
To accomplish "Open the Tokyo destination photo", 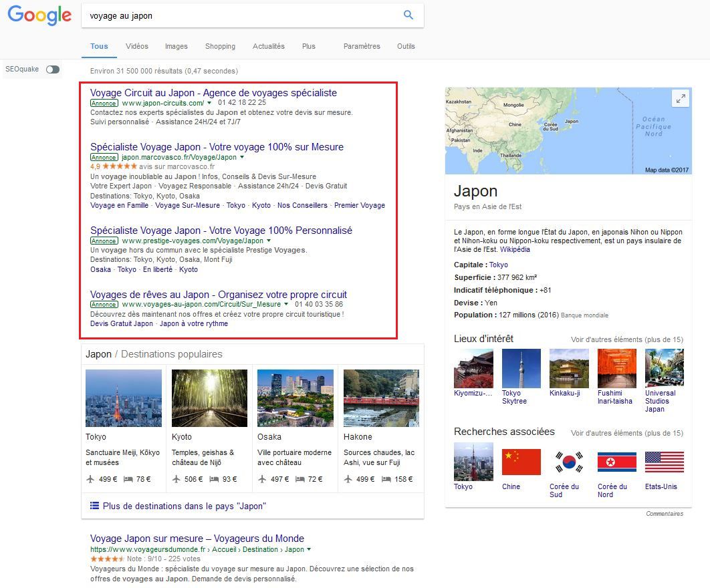I will tap(124, 398).
